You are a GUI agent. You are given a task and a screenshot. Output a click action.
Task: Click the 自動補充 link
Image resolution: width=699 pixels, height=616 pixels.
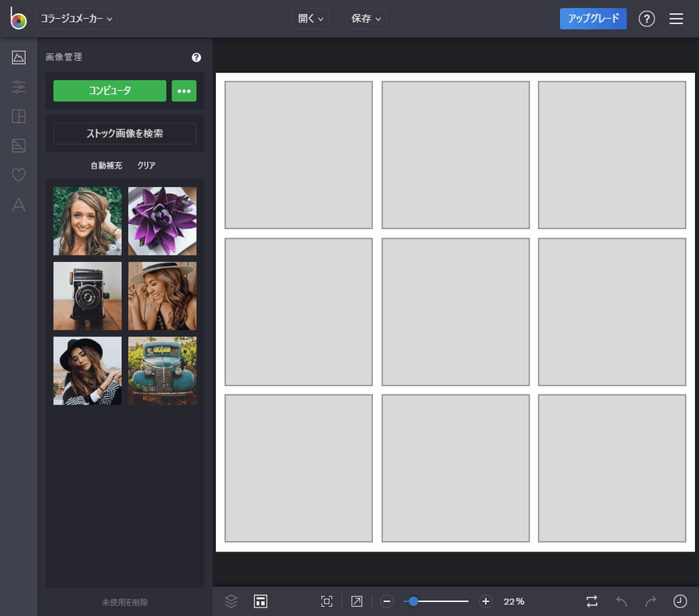tap(106, 165)
